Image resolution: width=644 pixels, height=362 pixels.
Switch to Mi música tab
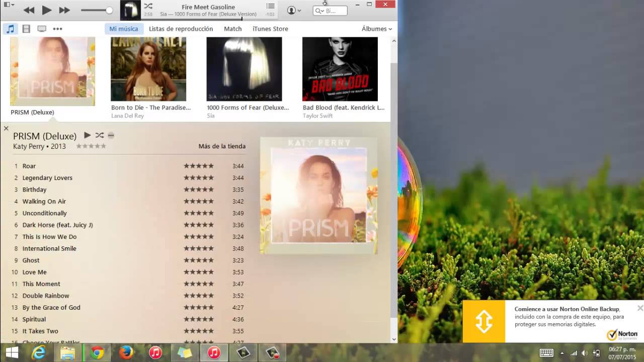[124, 29]
